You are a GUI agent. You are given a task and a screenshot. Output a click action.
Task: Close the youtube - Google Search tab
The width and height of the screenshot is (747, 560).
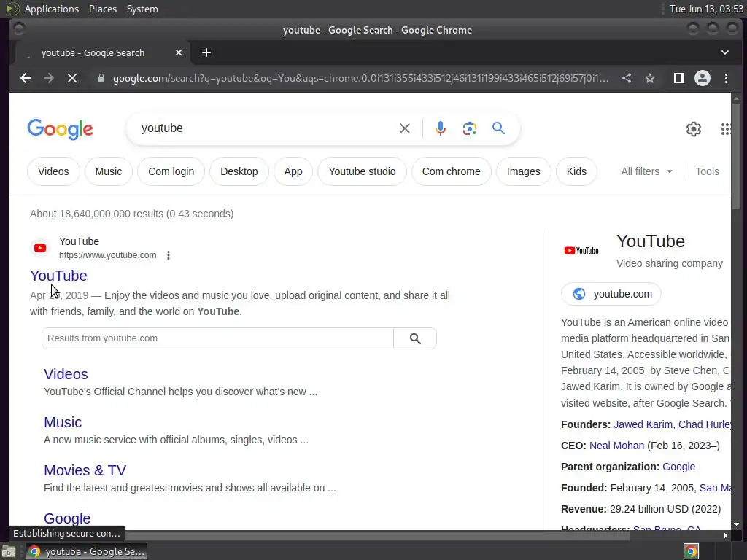[179, 52]
